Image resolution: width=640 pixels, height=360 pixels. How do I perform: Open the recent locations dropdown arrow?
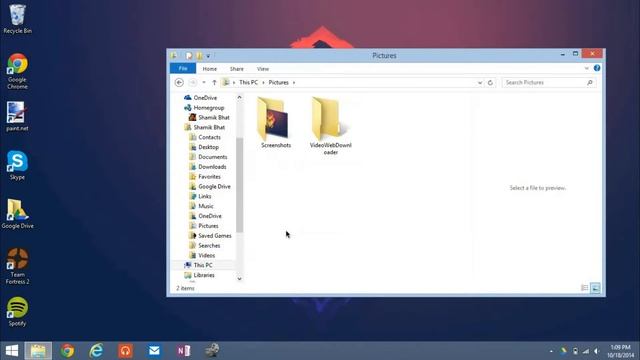(204, 82)
